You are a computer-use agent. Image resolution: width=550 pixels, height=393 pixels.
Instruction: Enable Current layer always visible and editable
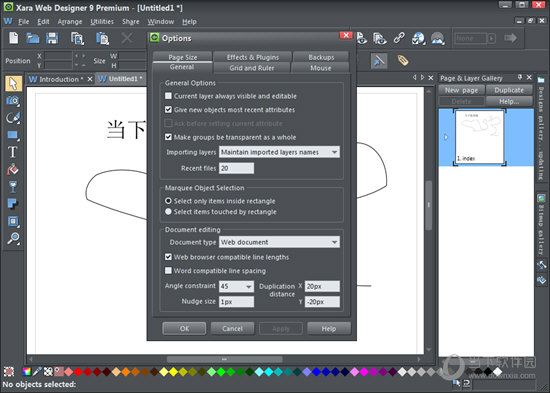click(x=168, y=96)
